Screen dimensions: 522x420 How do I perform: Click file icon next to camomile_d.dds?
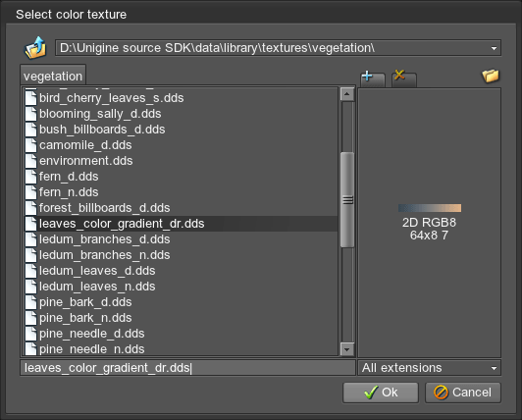[31, 145]
